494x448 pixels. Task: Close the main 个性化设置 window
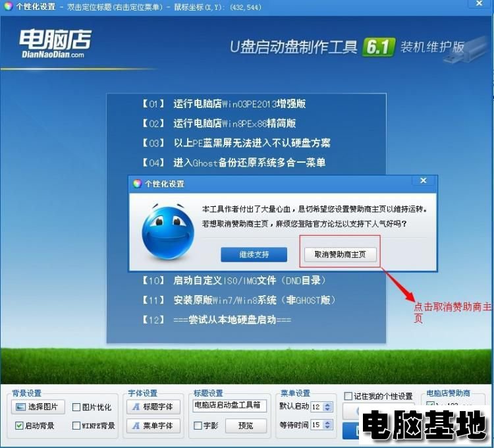480,3
